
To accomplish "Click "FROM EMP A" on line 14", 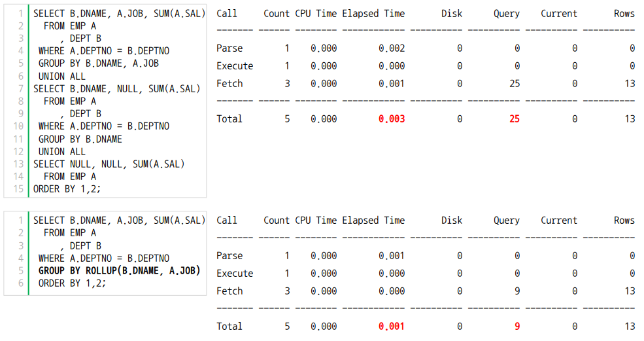I will tap(70, 177).
